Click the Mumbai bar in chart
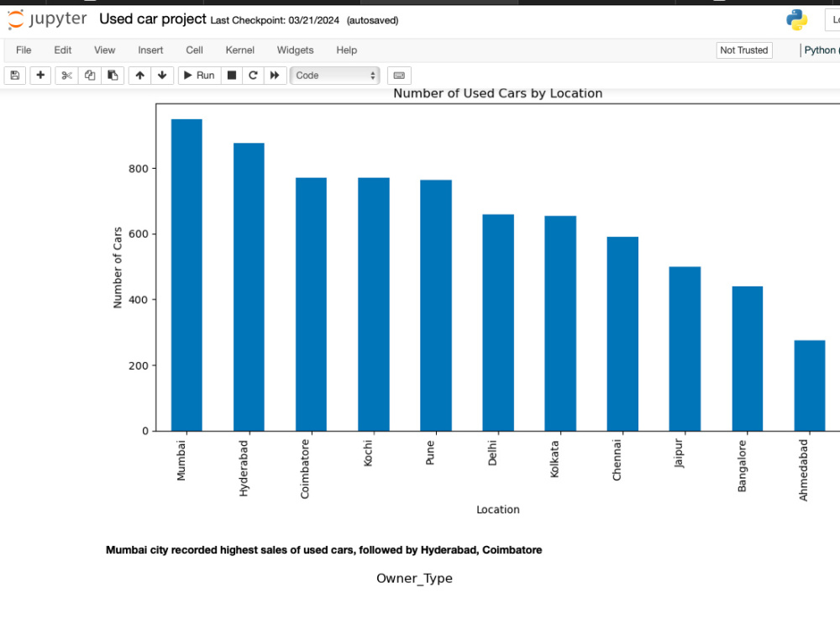This screenshot has width=840, height=630. [186, 275]
